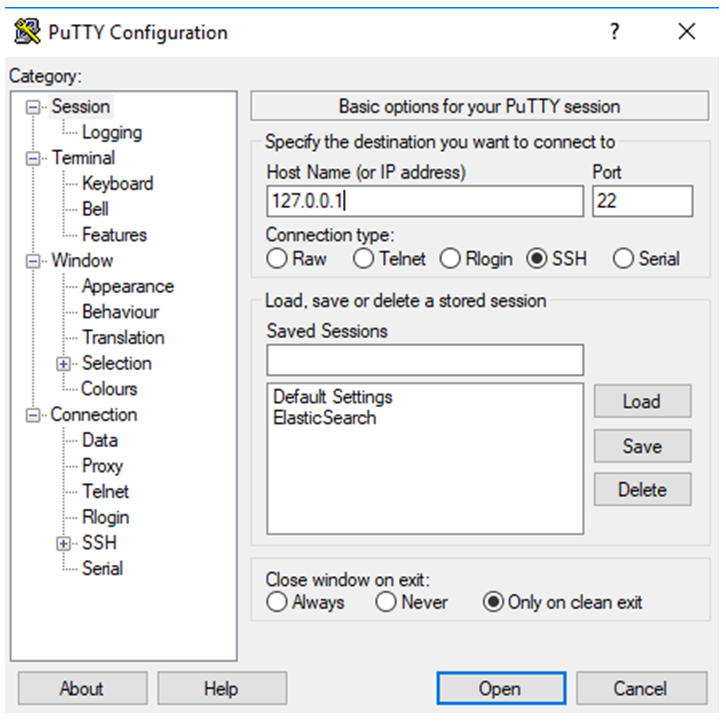Select the ElasticSearch saved session
Viewport: 726px width, 721px height.
pos(325,418)
